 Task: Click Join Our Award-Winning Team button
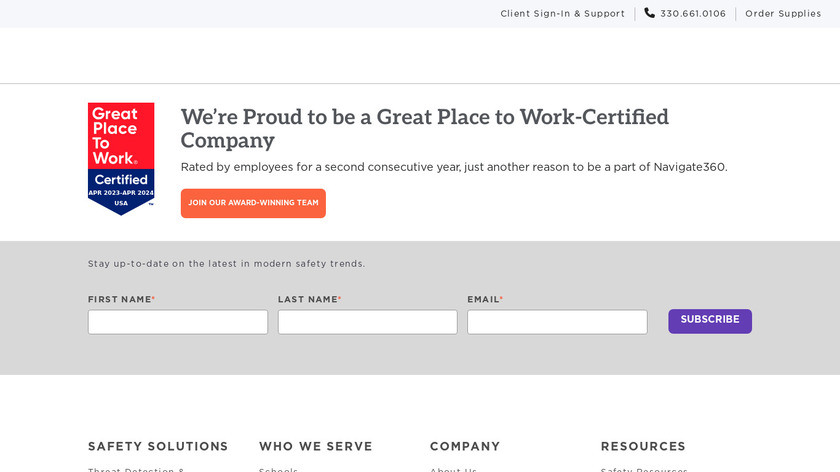point(253,203)
